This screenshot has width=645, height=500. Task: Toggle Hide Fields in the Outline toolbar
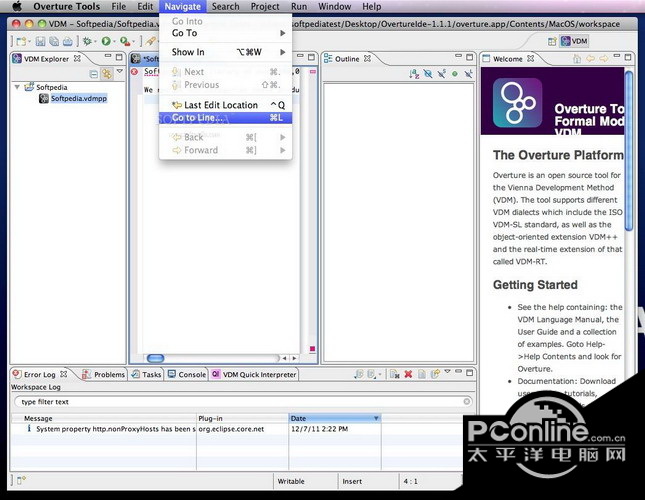click(x=428, y=74)
